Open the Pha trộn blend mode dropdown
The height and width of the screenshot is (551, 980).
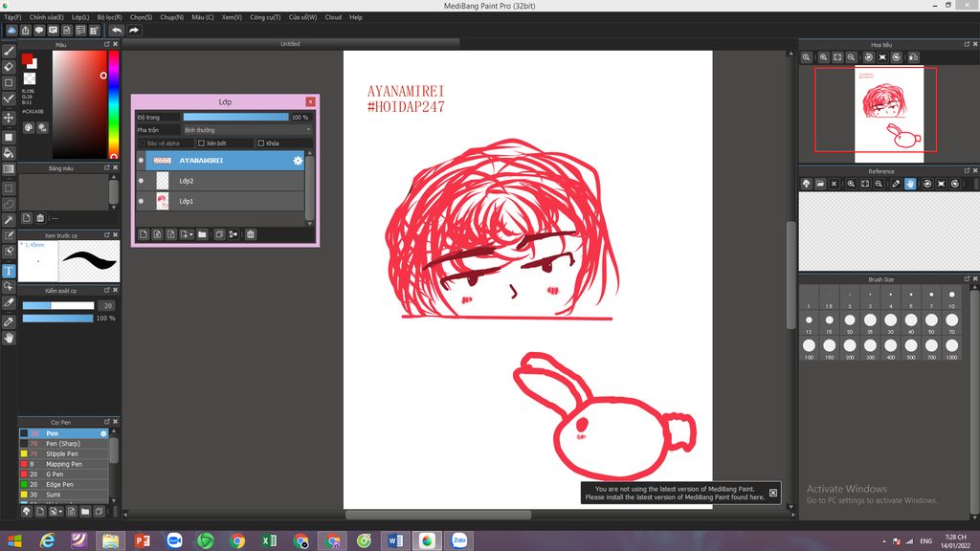coord(248,130)
